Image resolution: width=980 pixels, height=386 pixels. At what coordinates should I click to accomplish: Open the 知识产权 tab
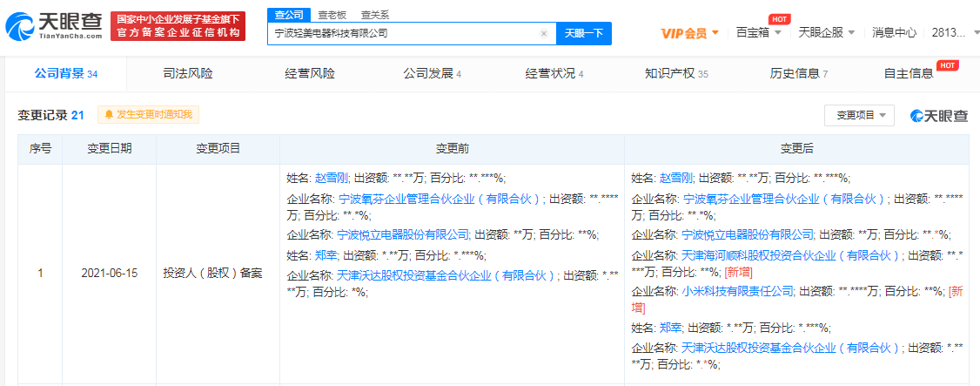coord(676,74)
